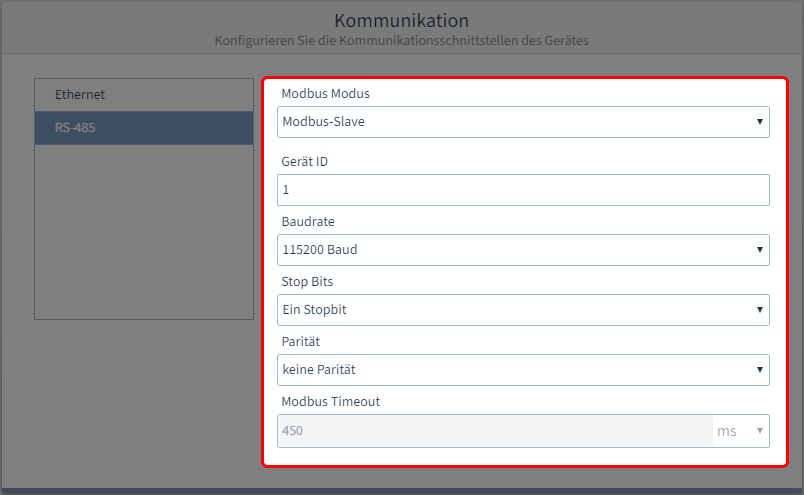This screenshot has height=495, width=804.
Task: Click the Modbus Timeout field label
Action: 331,402
